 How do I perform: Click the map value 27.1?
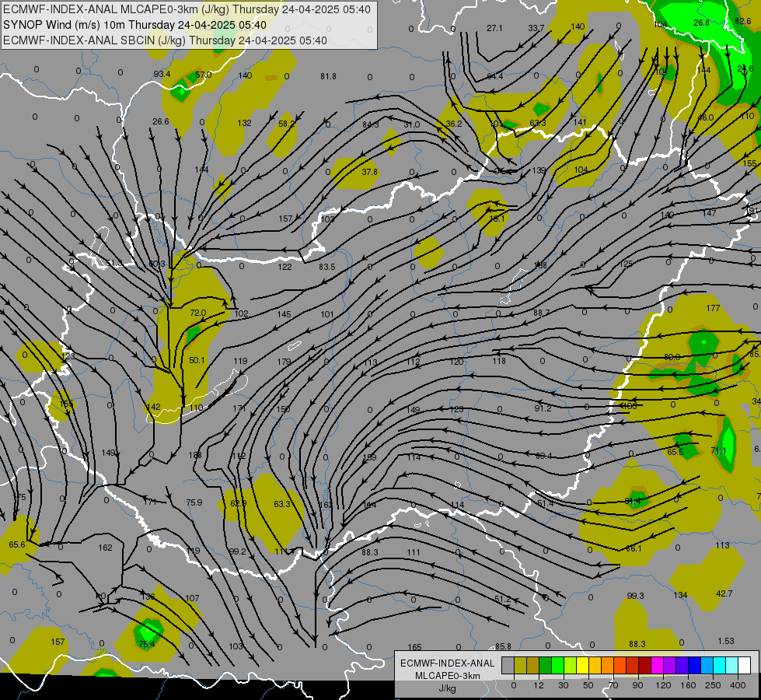coord(494,28)
